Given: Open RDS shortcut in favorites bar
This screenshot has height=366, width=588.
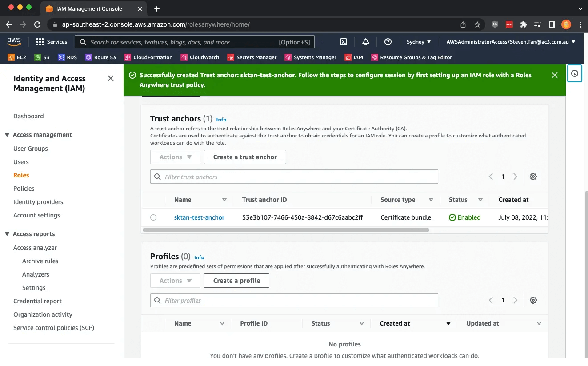Looking at the screenshot, I should pyautogui.click(x=68, y=57).
